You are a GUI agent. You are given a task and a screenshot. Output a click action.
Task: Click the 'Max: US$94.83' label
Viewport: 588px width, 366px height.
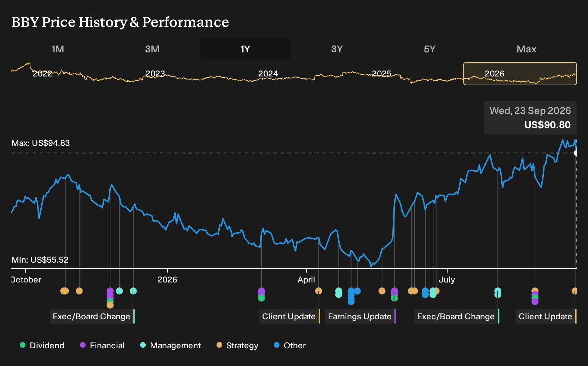tap(41, 143)
